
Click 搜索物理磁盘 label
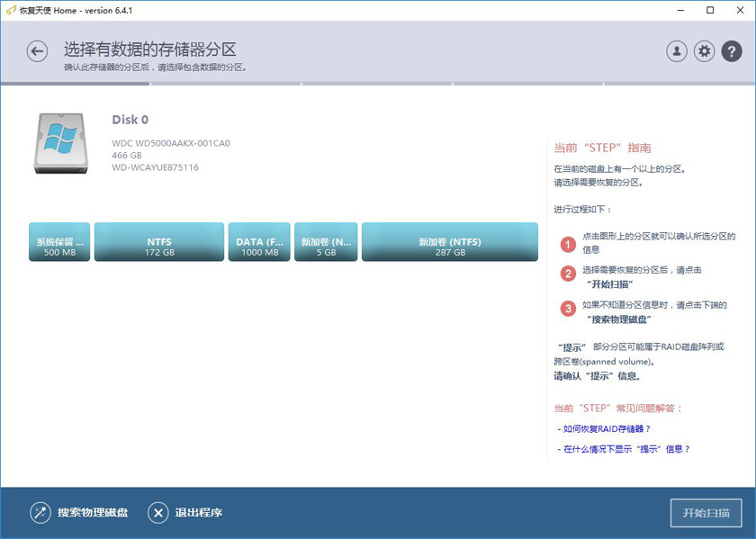click(93, 513)
